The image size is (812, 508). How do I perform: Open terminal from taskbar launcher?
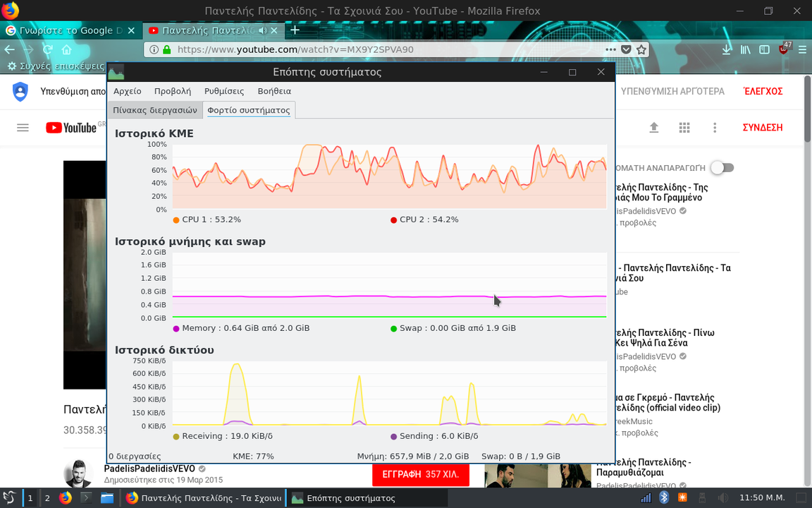pos(86,498)
